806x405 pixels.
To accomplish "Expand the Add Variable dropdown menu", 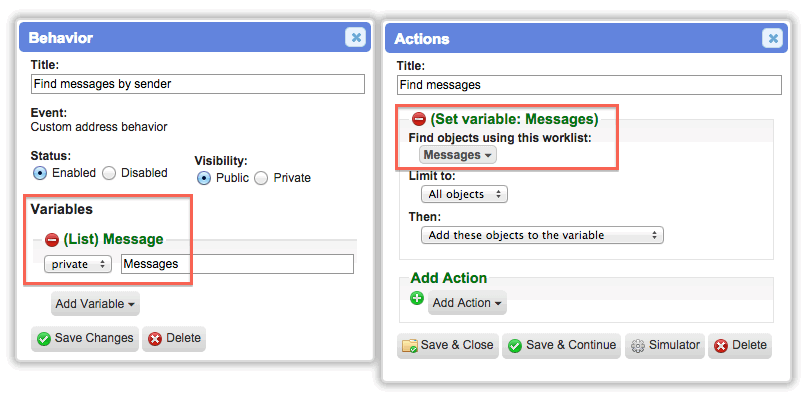I will [95, 304].
